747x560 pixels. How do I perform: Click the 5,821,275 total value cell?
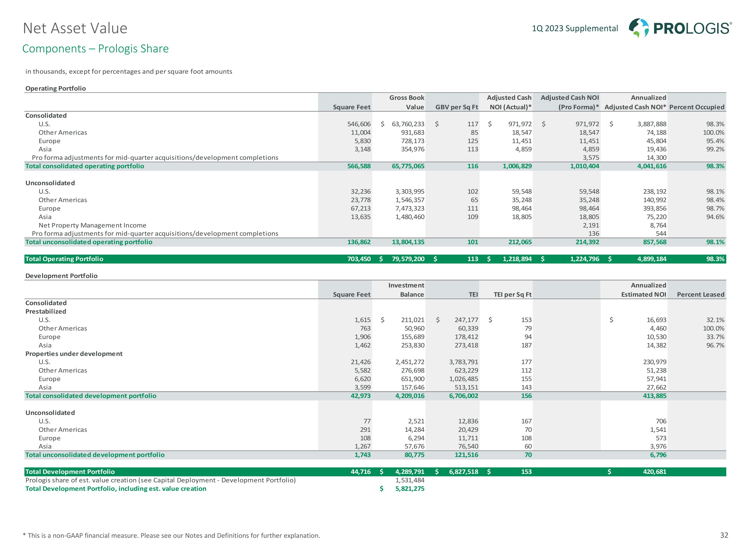(410, 488)
